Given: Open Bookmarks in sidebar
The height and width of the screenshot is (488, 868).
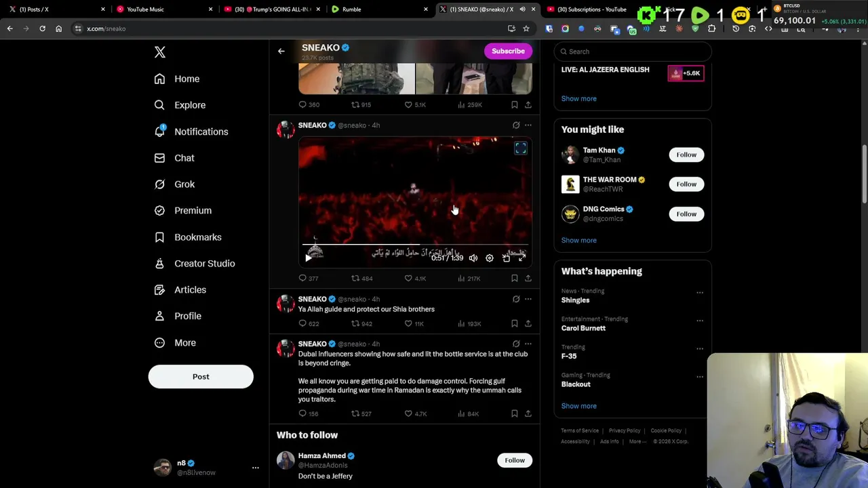Looking at the screenshot, I should pyautogui.click(x=188, y=237).
